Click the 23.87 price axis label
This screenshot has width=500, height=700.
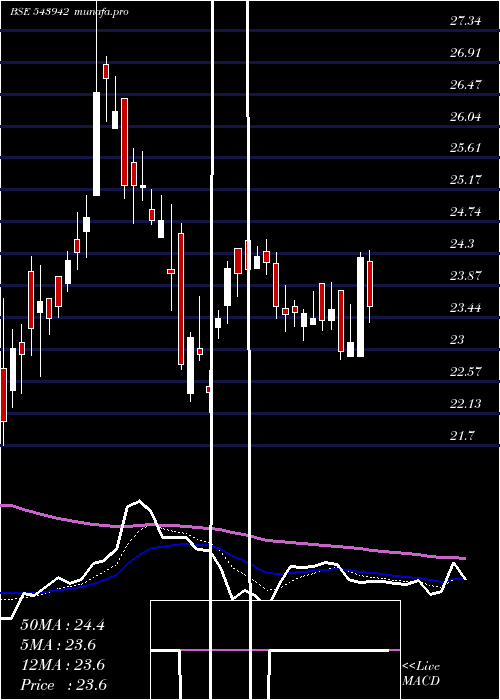point(465,275)
